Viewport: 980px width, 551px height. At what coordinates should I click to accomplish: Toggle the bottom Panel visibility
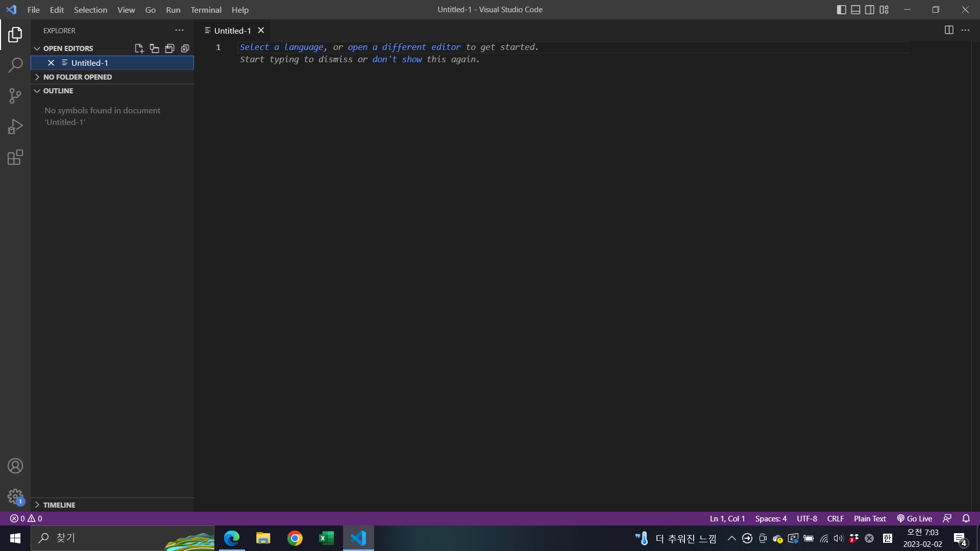pos(855,10)
